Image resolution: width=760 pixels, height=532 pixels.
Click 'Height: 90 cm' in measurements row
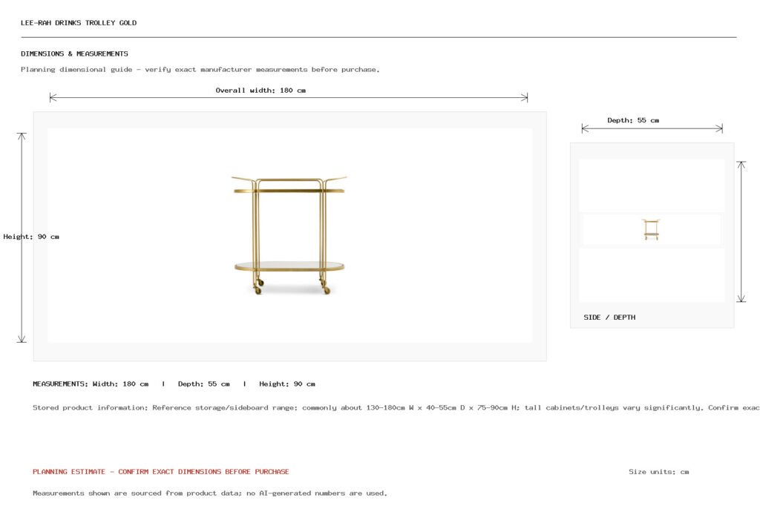[x=287, y=384]
